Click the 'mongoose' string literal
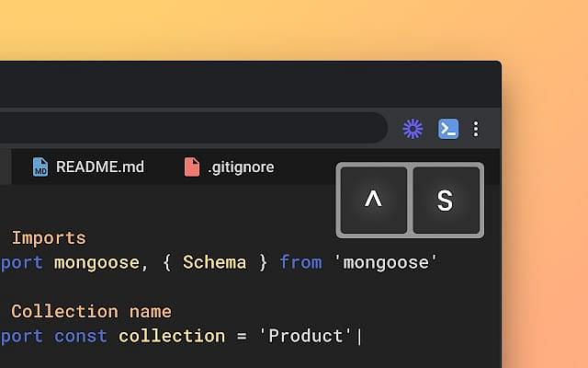This screenshot has width=588, height=368. click(386, 262)
